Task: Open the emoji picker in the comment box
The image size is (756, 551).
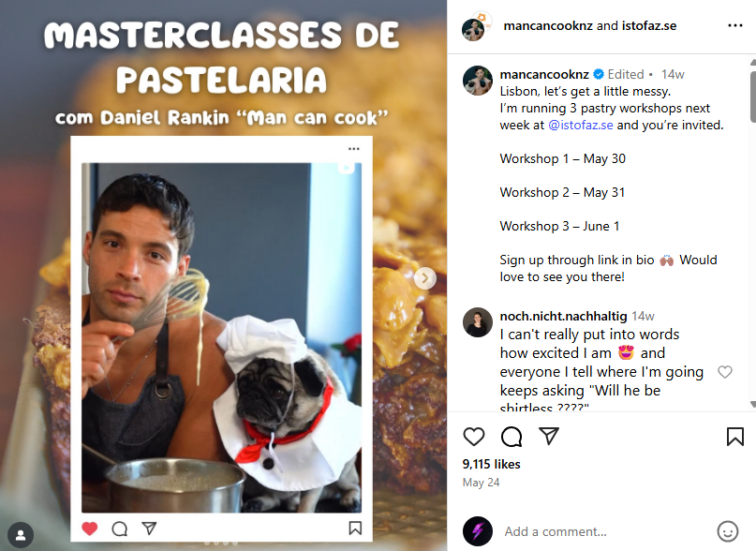Action: tap(728, 531)
